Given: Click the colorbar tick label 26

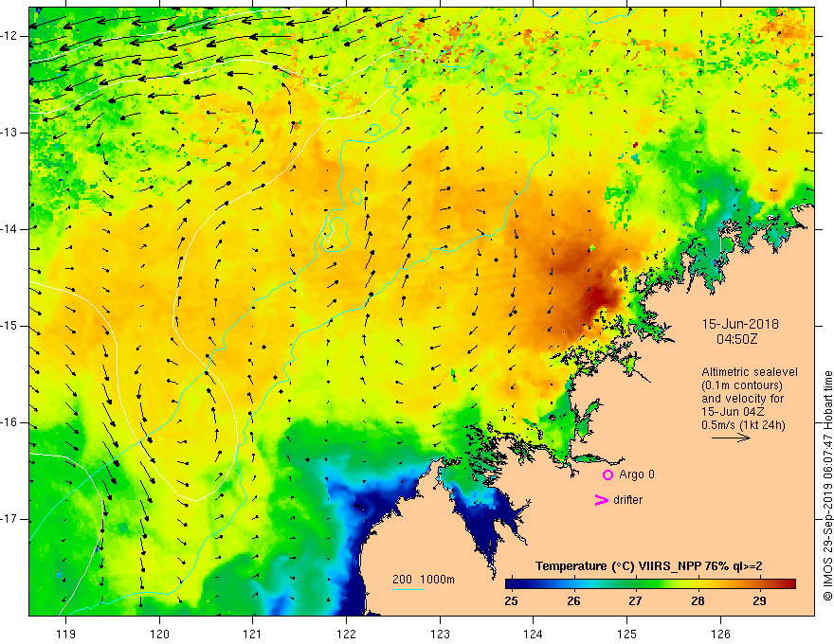Looking at the screenshot, I should (573, 601).
